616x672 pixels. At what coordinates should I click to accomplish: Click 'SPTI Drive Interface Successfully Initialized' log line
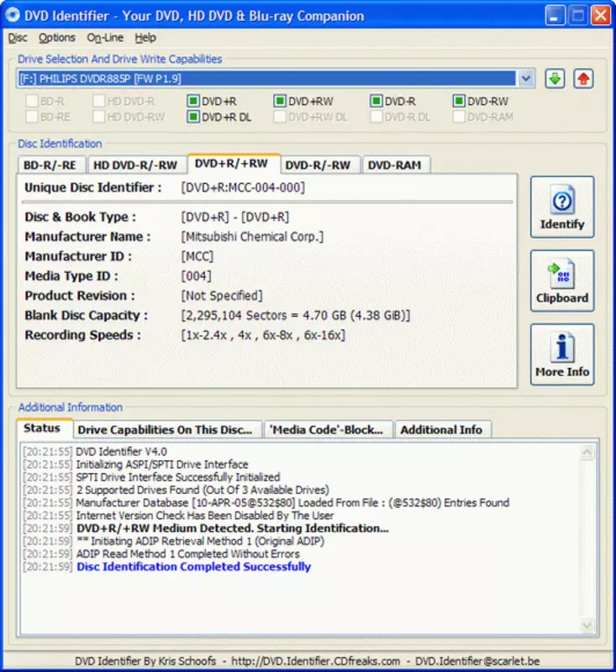click(x=178, y=477)
